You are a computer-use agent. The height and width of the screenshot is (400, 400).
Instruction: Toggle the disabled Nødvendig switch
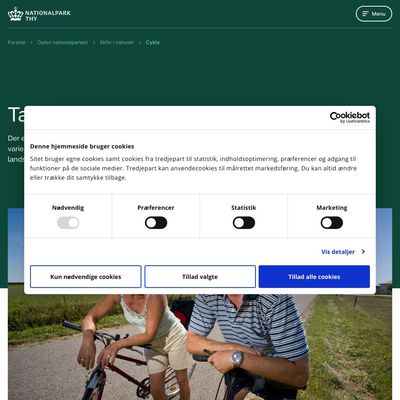[68, 223]
